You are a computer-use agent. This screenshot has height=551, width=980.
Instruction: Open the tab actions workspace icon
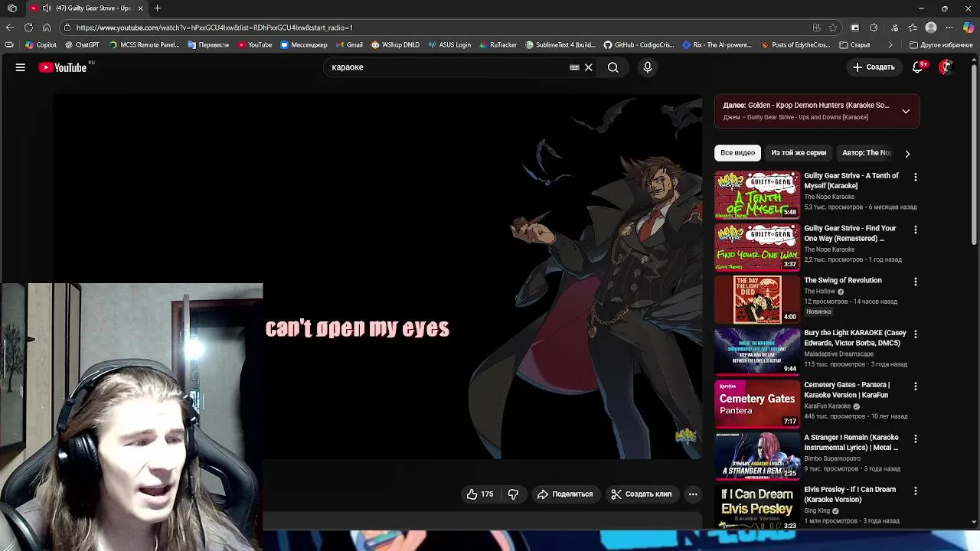[12, 8]
